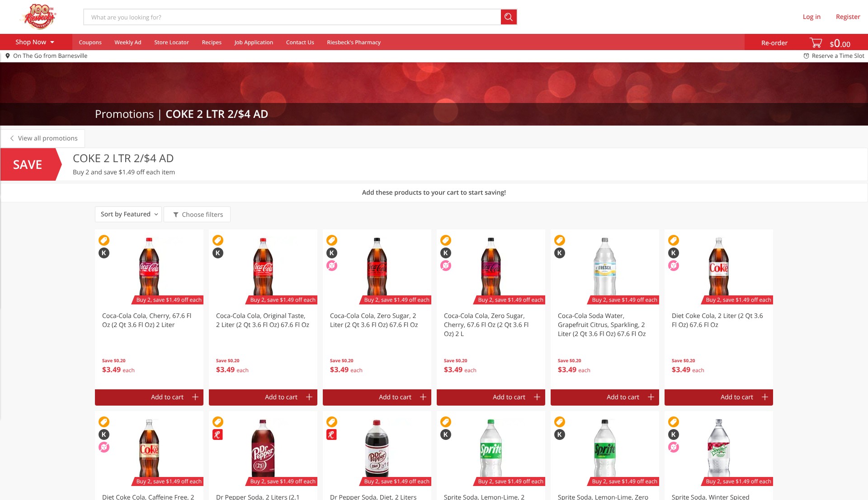Screen dimensions: 868x500
Task: Add Coca-Cola Original Taste to cart
Action: pos(263,397)
